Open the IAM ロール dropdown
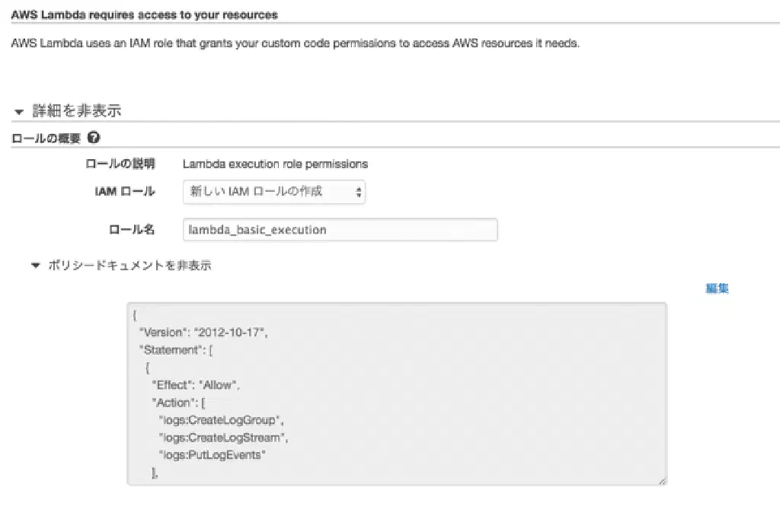780x532 pixels. coord(274,192)
